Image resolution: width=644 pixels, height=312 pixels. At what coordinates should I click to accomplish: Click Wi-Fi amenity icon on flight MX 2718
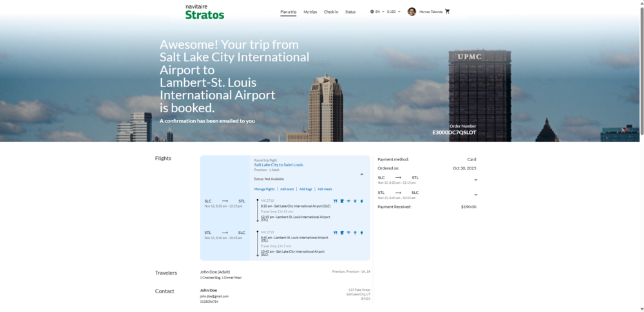click(x=348, y=201)
